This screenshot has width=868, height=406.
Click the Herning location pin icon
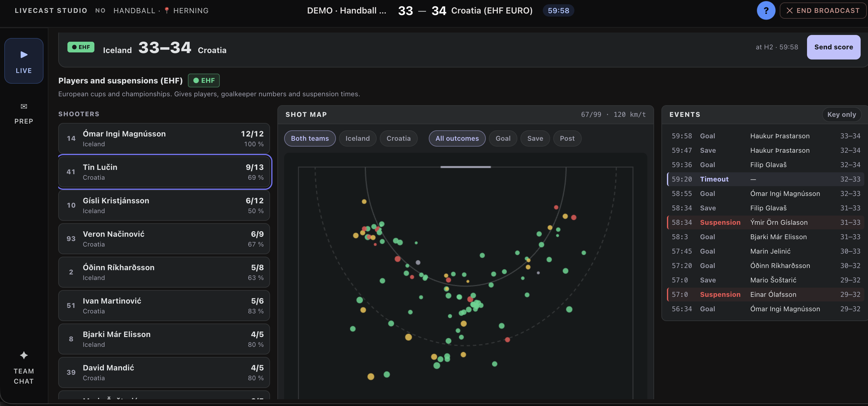167,10
